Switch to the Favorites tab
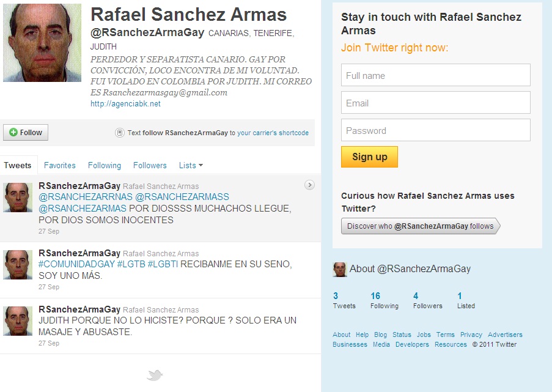This screenshot has height=392, width=552. pyautogui.click(x=59, y=165)
